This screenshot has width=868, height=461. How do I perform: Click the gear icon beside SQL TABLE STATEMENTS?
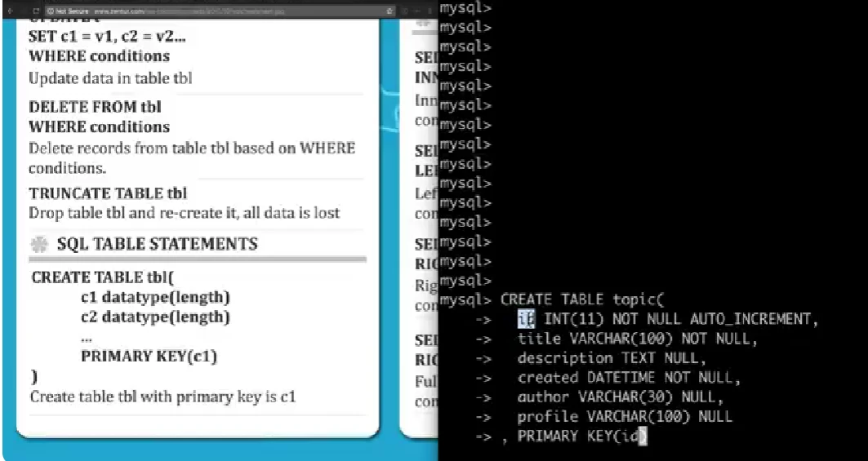click(x=39, y=244)
